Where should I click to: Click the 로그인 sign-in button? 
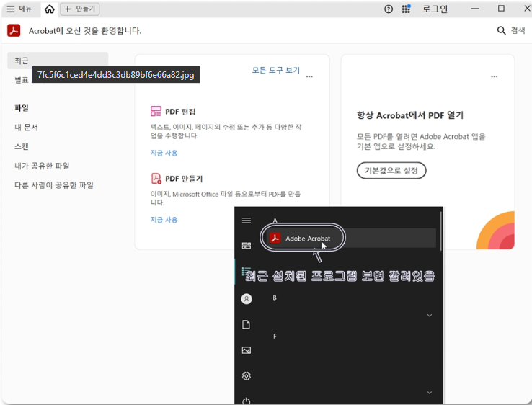click(435, 9)
